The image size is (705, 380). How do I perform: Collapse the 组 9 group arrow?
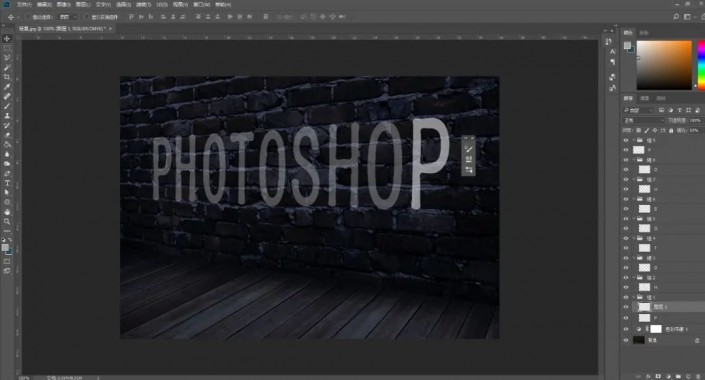(x=634, y=140)
